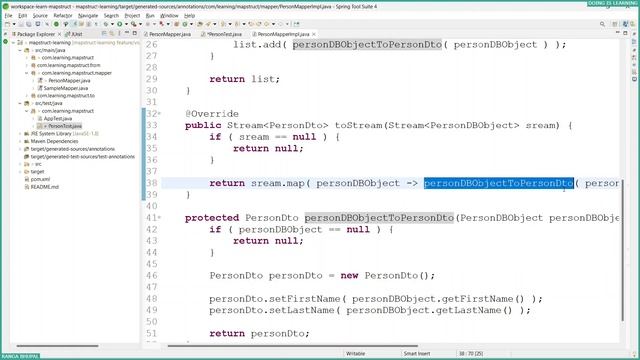
Task: Open the Project menu
Action: coord(132,16)
